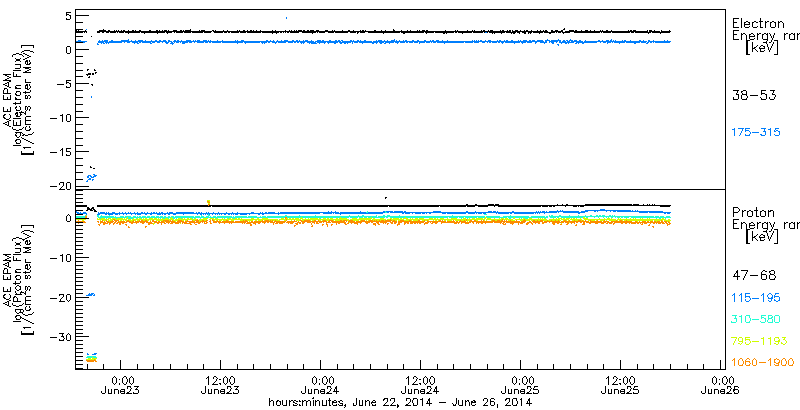Click the yellow spike near 12:00 June23
This screenshot has height=410, width=800.
[208, 202]
